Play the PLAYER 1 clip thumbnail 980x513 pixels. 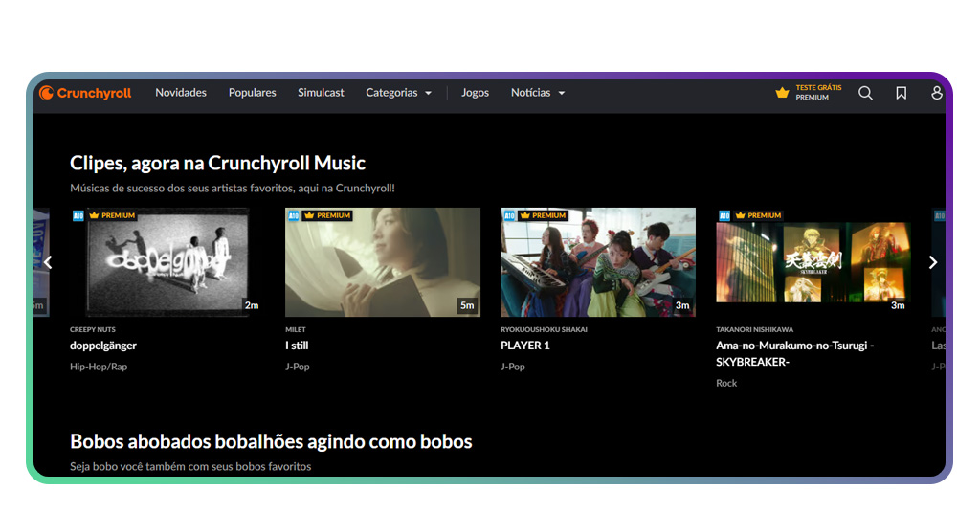tap(598, 262)
